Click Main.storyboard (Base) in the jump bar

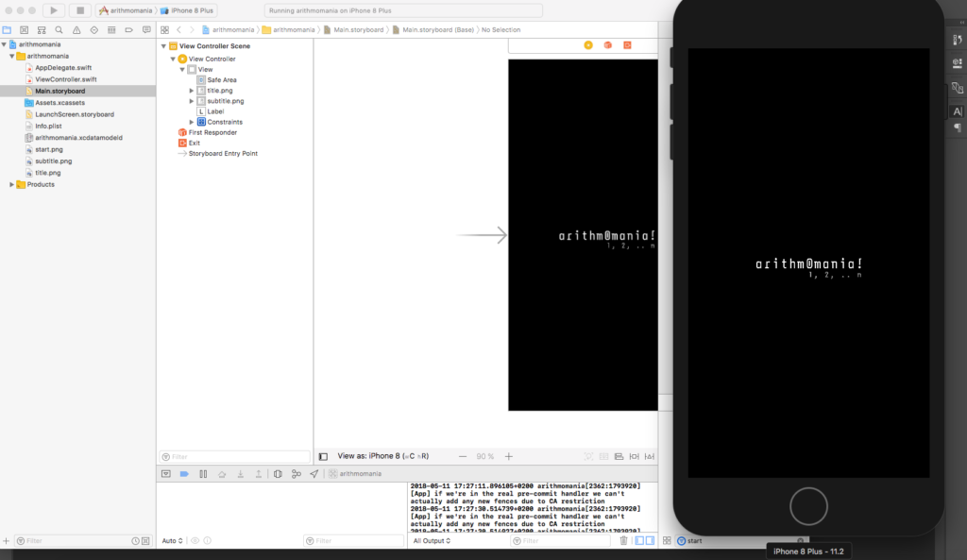click(x=437, y=30)
